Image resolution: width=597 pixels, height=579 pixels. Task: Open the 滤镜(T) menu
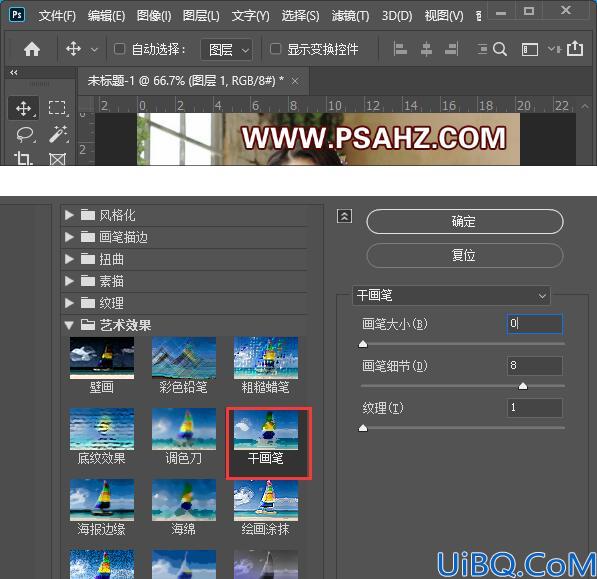tap(350, 16)
